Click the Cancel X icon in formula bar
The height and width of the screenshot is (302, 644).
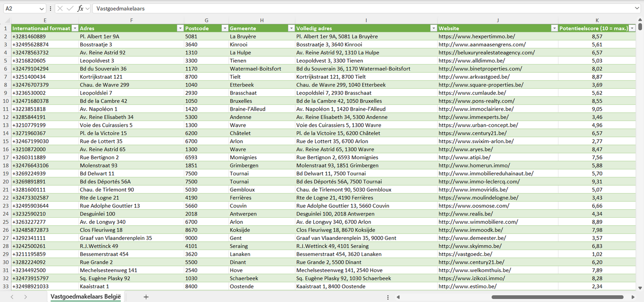pyautogui.click(x=60, y=8)
